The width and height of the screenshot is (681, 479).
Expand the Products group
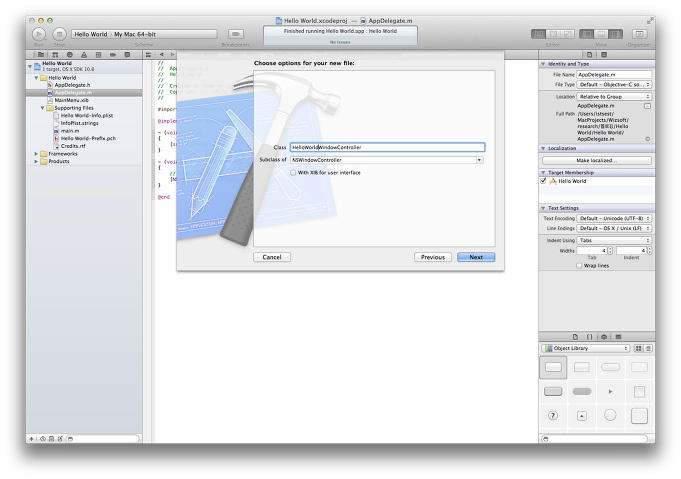tap(36, 161)
